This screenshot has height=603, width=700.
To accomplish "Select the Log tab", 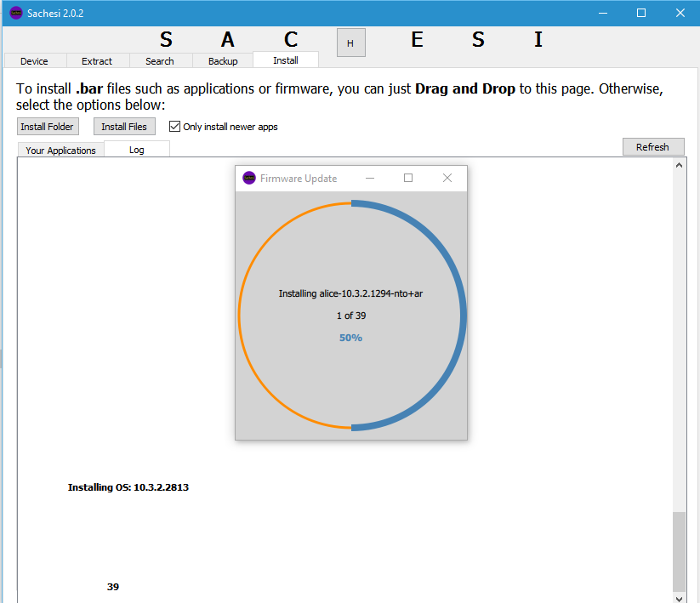I will pyautogui.click(x=136, y=150).
